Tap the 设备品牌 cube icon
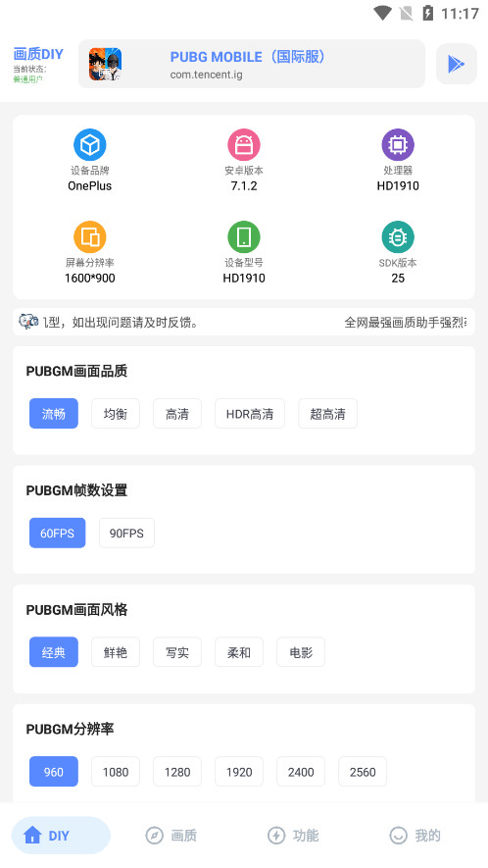Screen dimensions: 488x868 [x=89, y=145]
